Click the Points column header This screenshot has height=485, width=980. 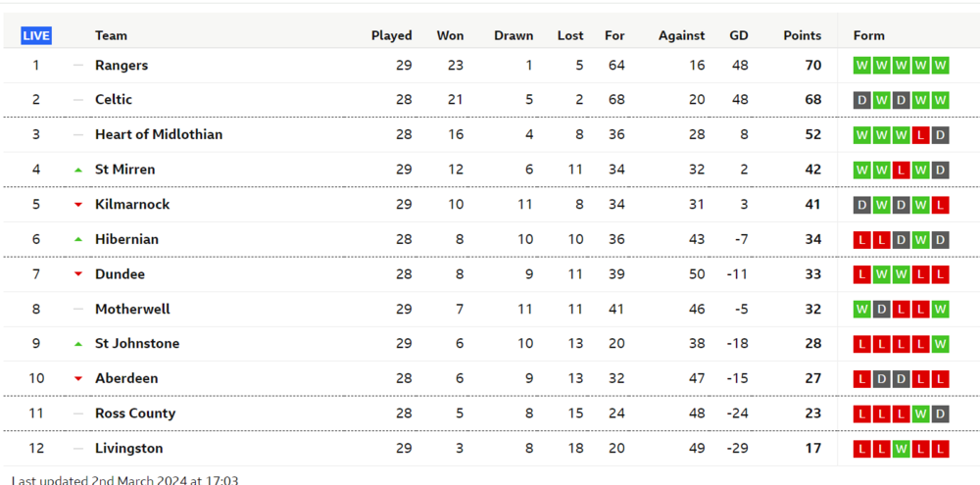pos(803,35)
